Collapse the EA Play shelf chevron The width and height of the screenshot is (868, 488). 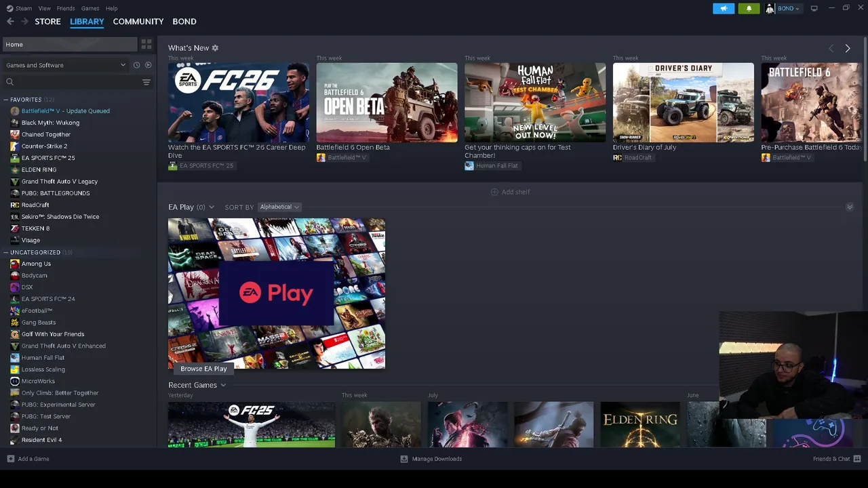pyautogui.click(x=850, y=207)
